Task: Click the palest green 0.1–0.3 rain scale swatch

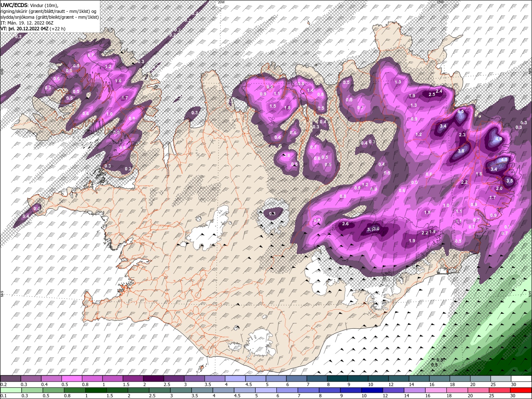Action: tap(11, 390)
